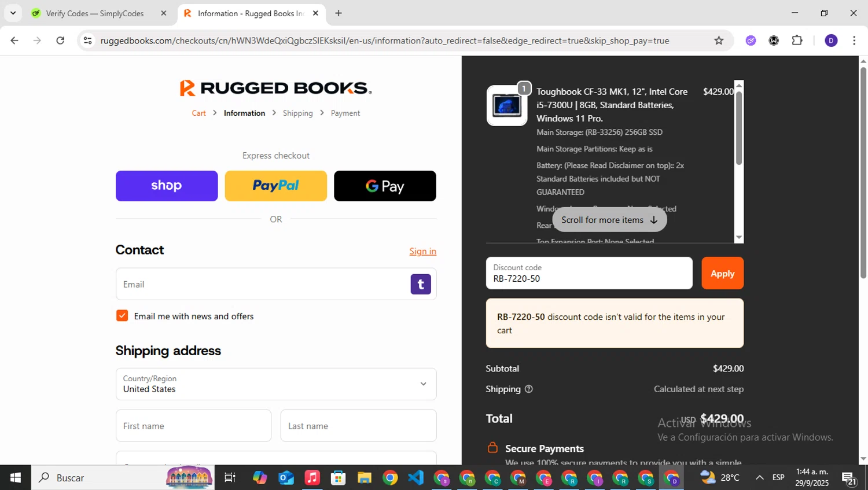Close the Rugged Books Information tab
Screen dimensions: 868x490
tap(315, 13)
